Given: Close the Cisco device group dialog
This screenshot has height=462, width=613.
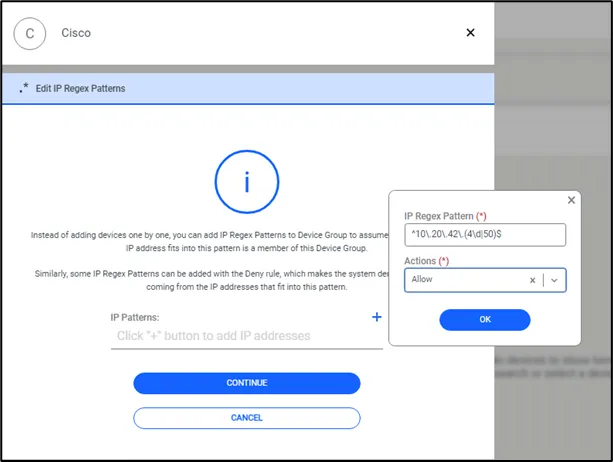Looking at the screenshot, I should click(x=470, y=32).
